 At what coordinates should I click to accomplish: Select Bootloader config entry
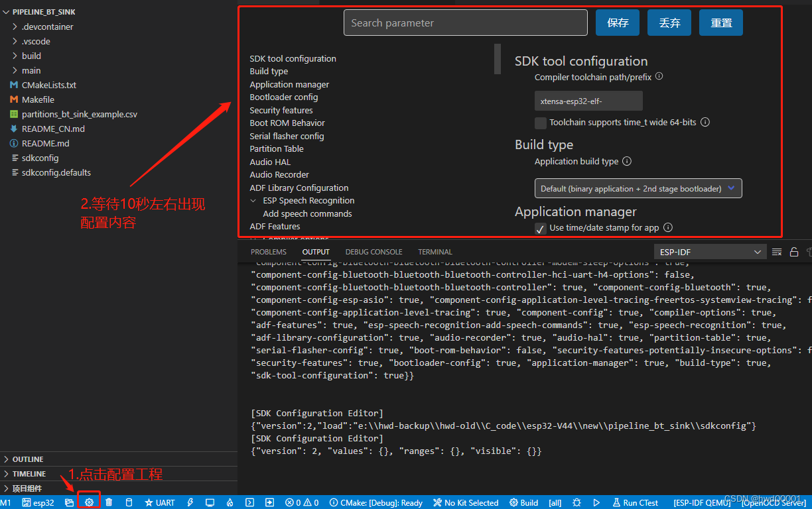coord(284,97)
